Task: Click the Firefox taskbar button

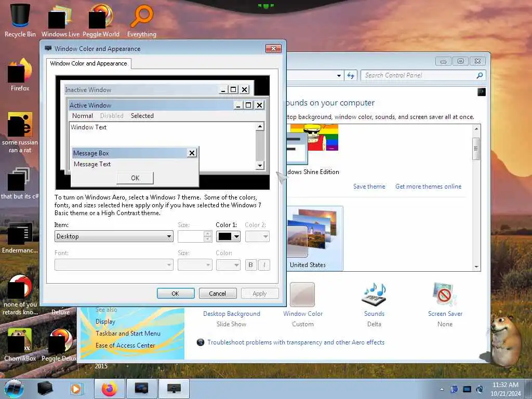Action: (109, 389)
